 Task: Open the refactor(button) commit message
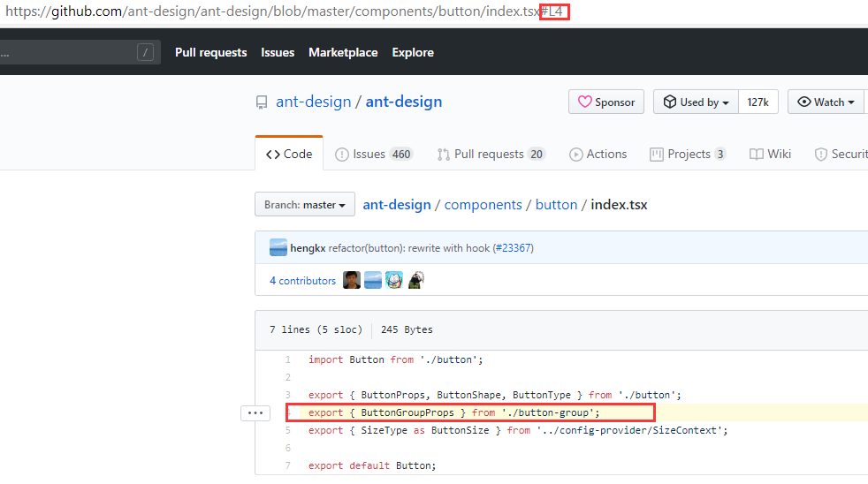pos(409,248)
